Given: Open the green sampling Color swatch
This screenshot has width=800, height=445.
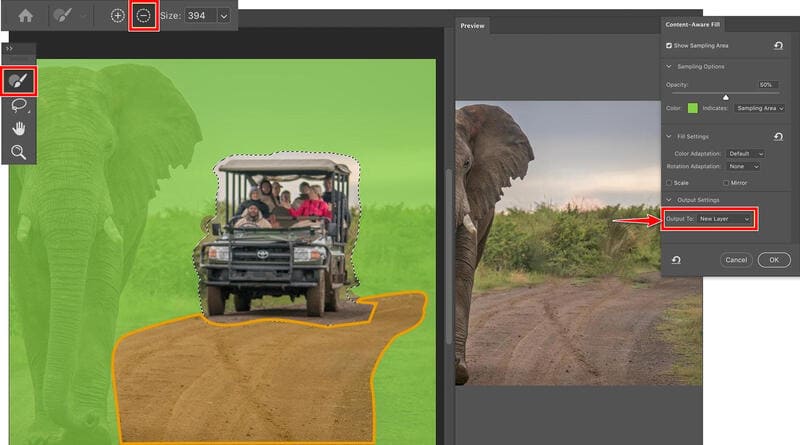Looking at the screenshot, I should point(692,108).
